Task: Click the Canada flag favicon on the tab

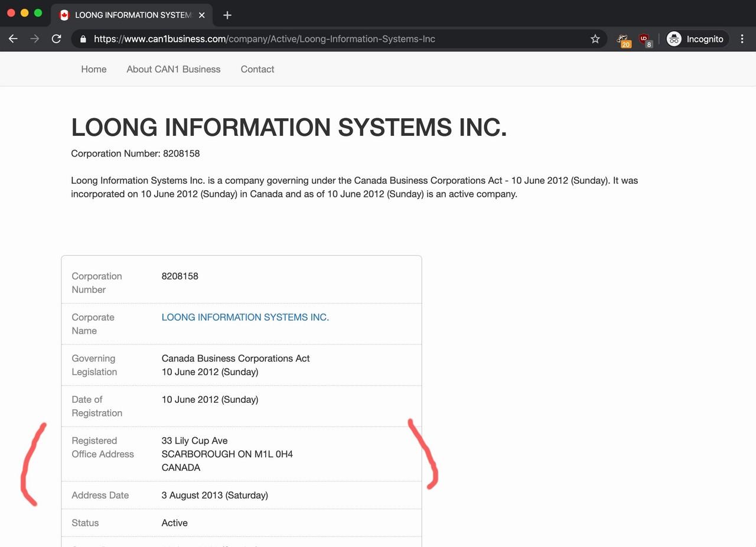Action: coord(64,15)
